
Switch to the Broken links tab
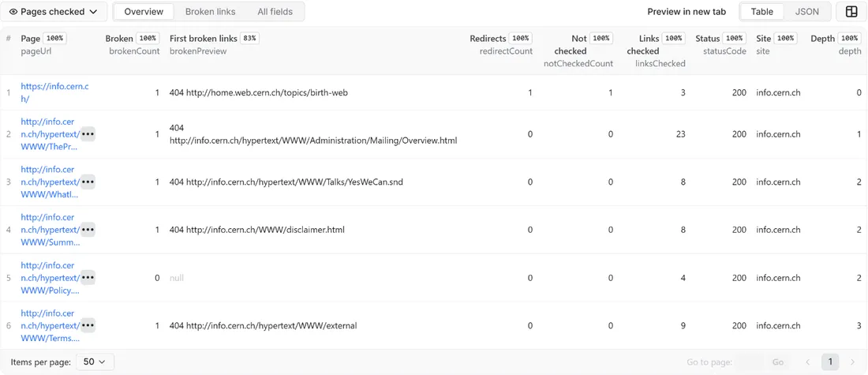click(210, 12)
